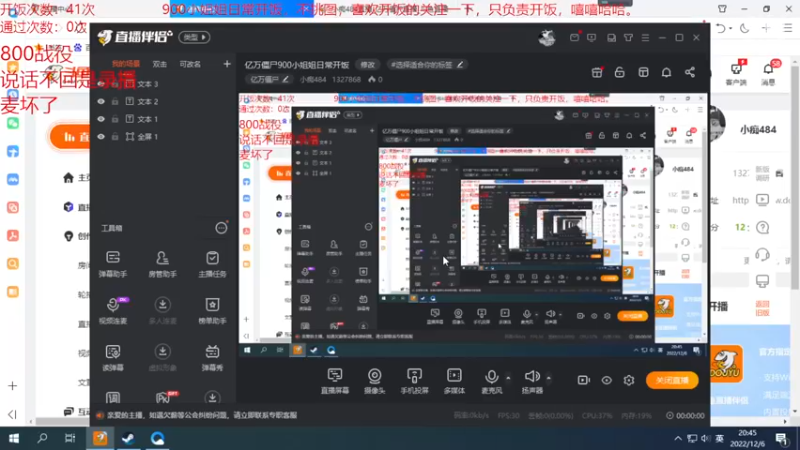Expand the speaker options arrow
Screen dimensions: 800x450
[549, 378]
